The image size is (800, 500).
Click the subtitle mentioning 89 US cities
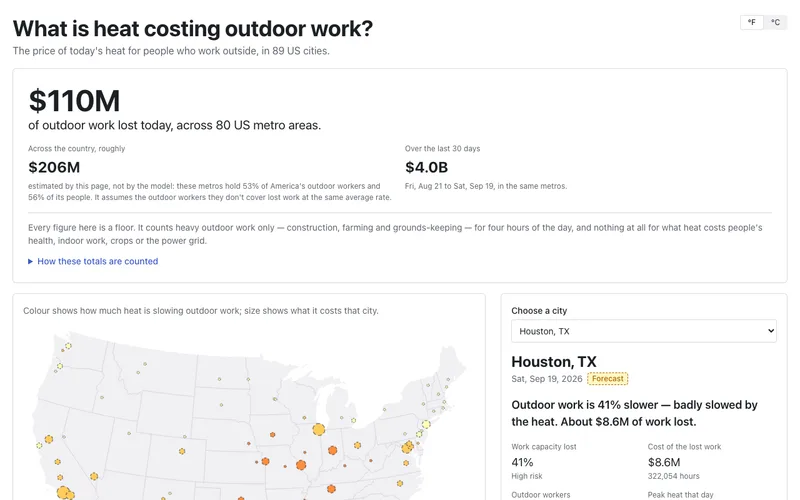click(171, 51)
